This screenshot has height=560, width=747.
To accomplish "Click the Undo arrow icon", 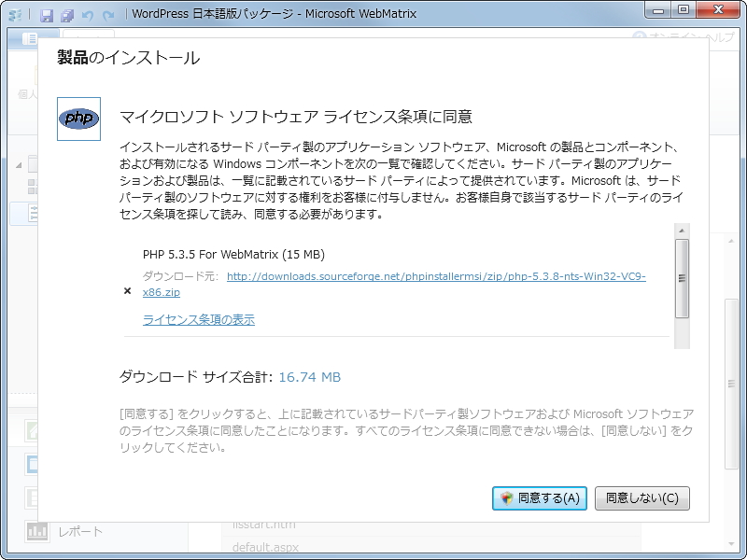I will click(88, 16).
